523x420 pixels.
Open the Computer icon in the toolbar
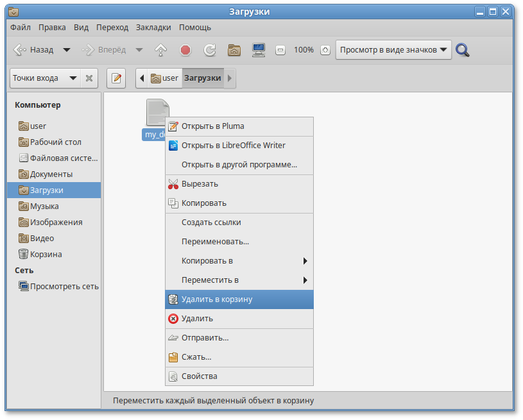[259, 50]
